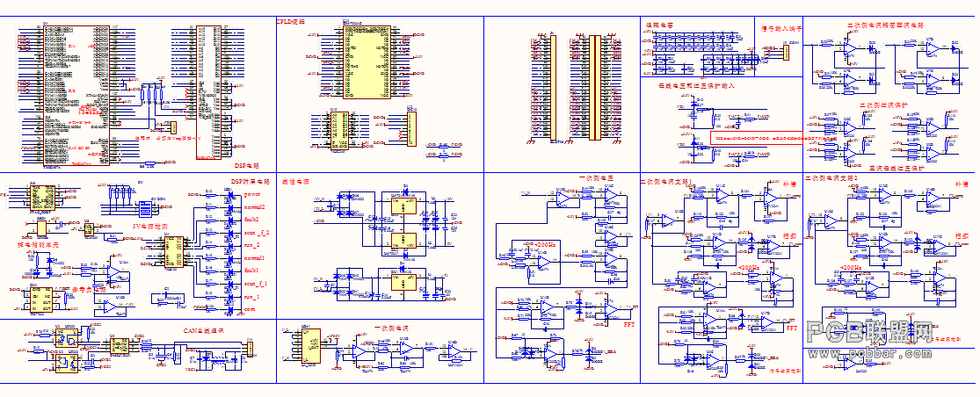This screenshot has width=980, height=397.
Task: Click the CAN总线通讯 section title
Action: [203, 329]
